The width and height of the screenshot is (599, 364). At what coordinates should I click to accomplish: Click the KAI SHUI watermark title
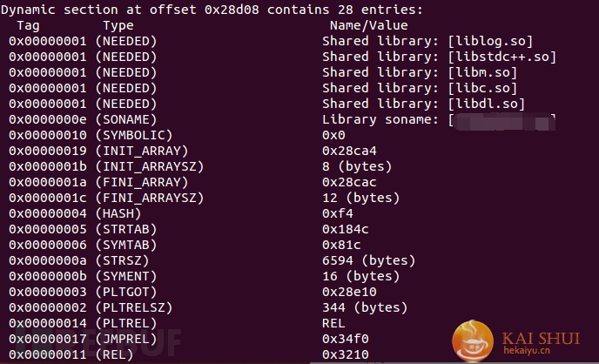(541, 339)
